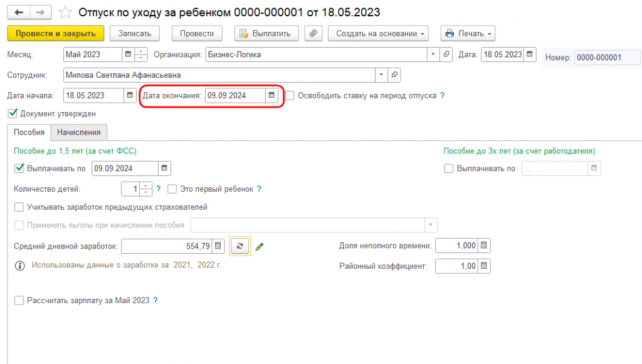Go back with the left arrow button
The width and height of the screenshot is (642, 364).
point(19,13)
